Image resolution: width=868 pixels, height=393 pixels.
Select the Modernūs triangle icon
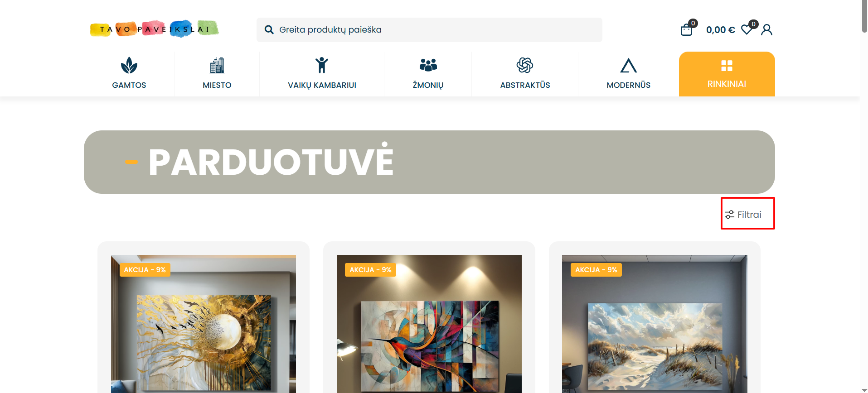pyautogui.click(x=629, y=66)
